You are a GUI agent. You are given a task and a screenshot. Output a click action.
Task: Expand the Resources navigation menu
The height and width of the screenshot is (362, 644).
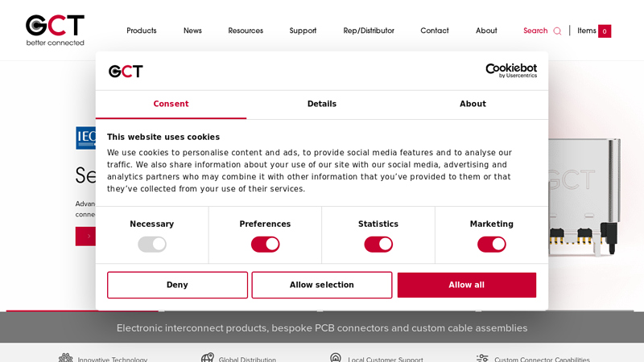[246, 31]
